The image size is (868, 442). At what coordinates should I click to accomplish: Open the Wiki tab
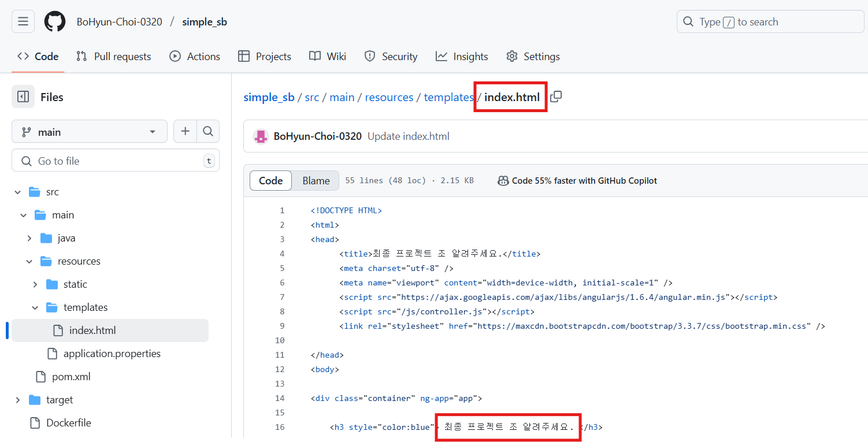328,57
